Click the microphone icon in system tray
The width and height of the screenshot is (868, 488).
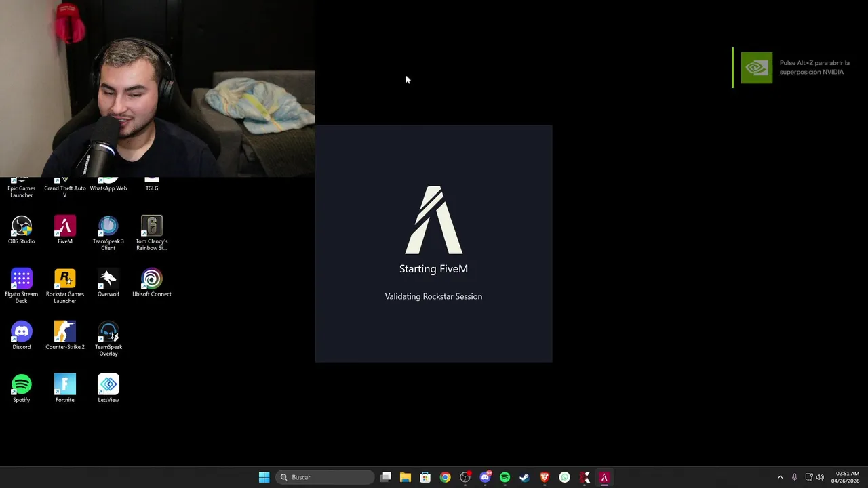tap(795, 477)
